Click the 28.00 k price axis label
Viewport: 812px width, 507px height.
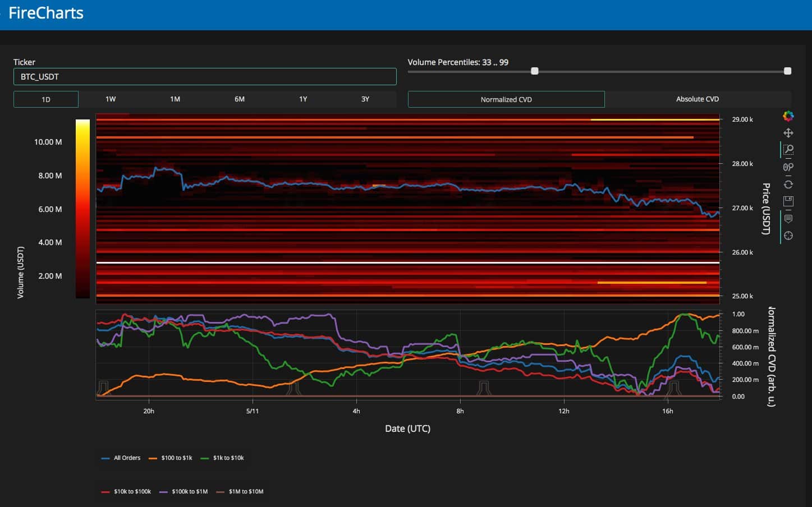[x=742, y=164]
